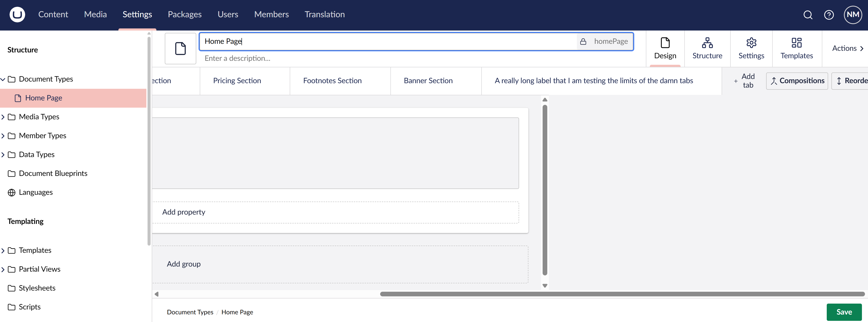Go to the Packages section
The image size is (868, 322).
coord(184,14)
